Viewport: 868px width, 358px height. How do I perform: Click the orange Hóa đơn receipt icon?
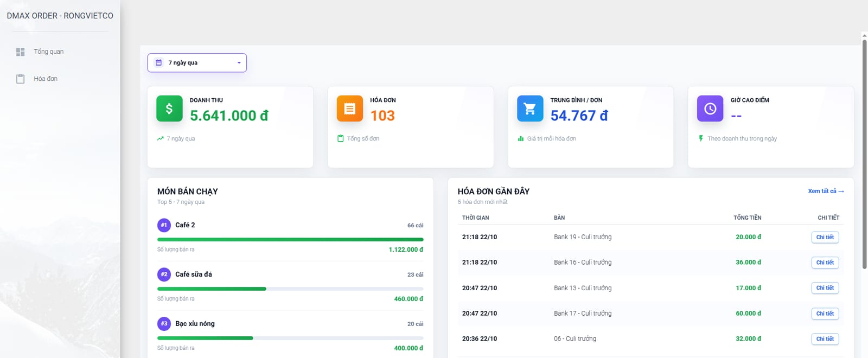point(350,108)
